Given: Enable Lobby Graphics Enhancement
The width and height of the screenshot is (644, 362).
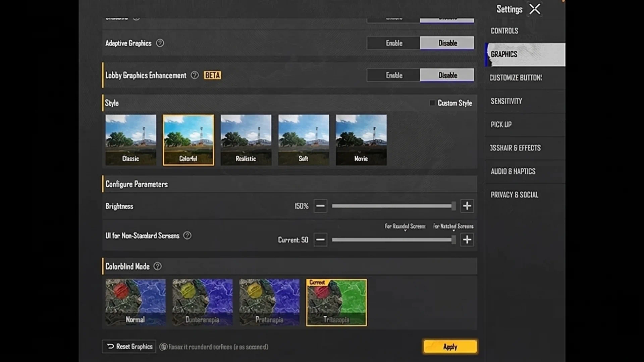Looking at the screenshot, I should click(394, 75).
